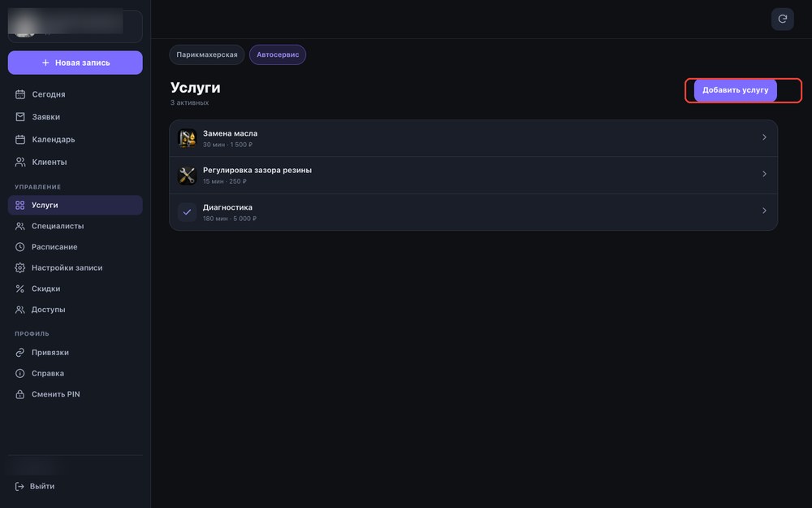Click Сменить PIN in the sidebar
The height and width of the screenshot is (508, 812).
point(75,394)
